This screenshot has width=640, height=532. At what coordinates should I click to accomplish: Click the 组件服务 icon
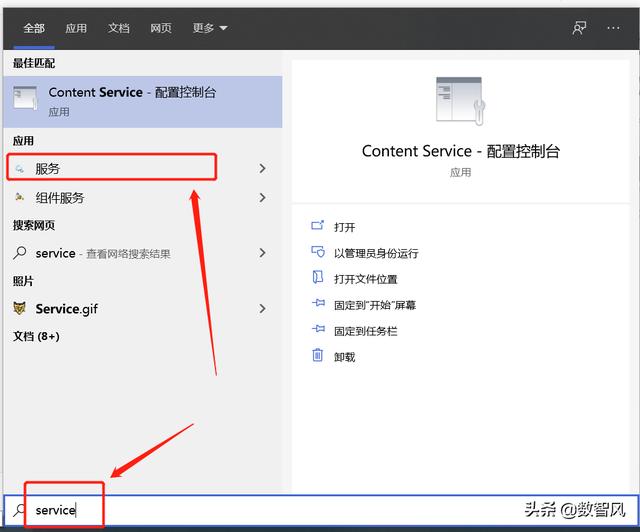19,197
